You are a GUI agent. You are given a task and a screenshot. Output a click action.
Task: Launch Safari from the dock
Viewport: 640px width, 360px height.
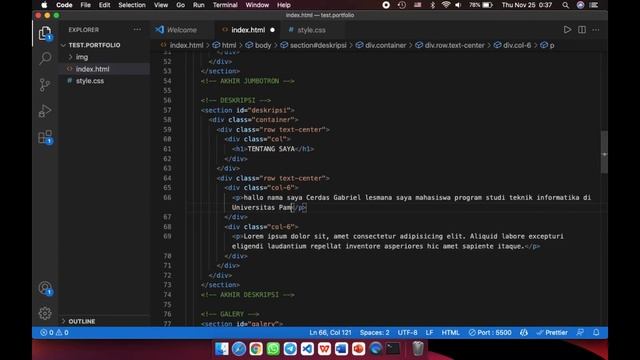[239, 349]
